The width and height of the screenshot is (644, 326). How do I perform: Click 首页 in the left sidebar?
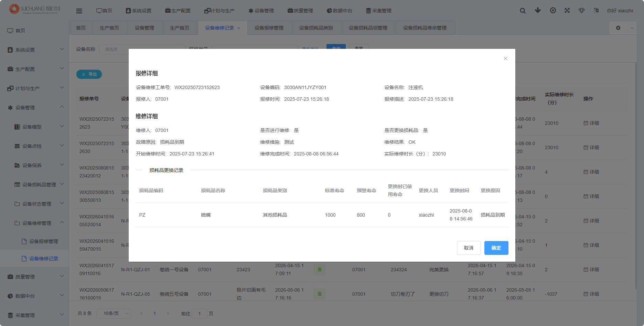34,31
